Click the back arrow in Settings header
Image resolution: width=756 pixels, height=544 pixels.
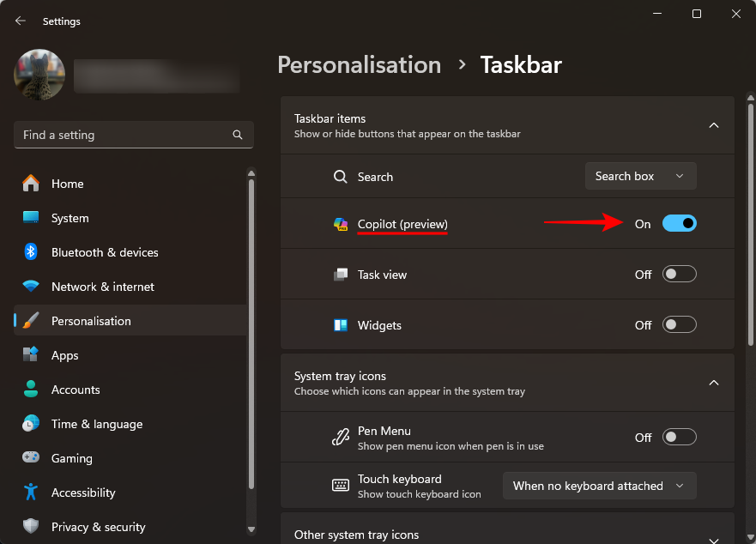tap(21, 21)
